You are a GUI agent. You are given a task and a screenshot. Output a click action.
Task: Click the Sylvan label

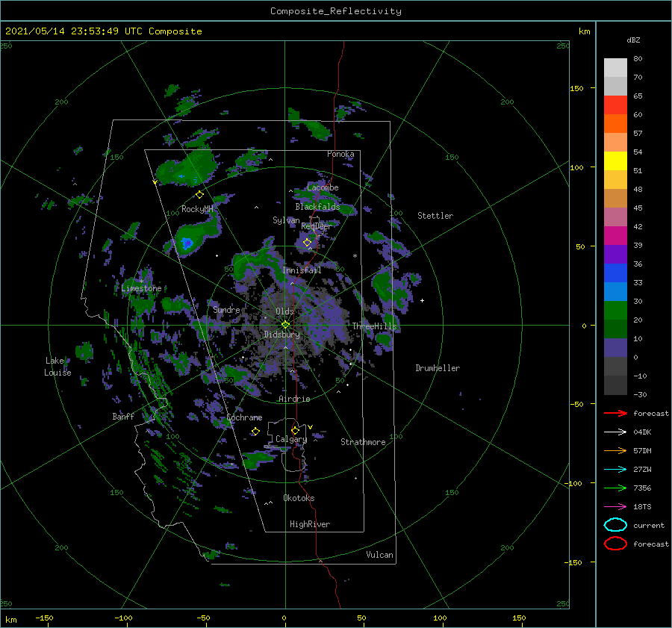[x=286, y=220]
